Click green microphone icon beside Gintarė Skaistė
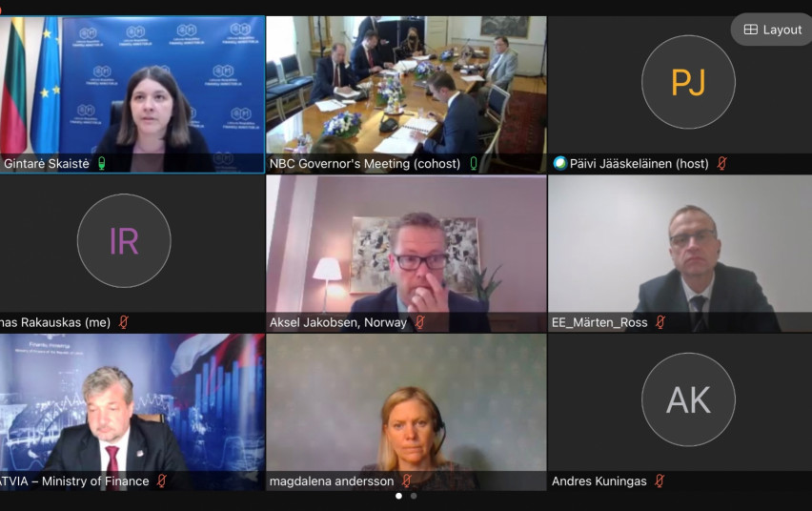812x511 pixels. [101, 164]
